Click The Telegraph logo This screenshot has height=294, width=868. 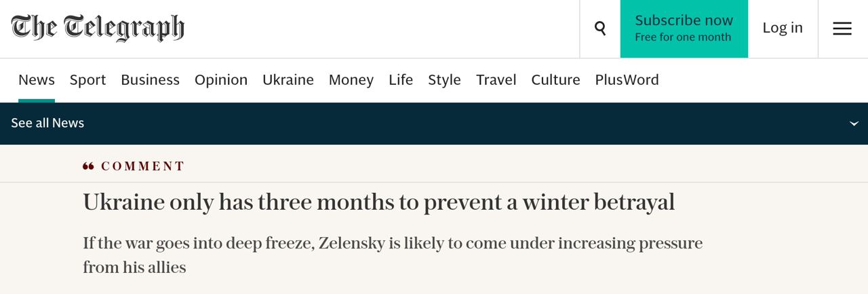[x=98, y=28]
